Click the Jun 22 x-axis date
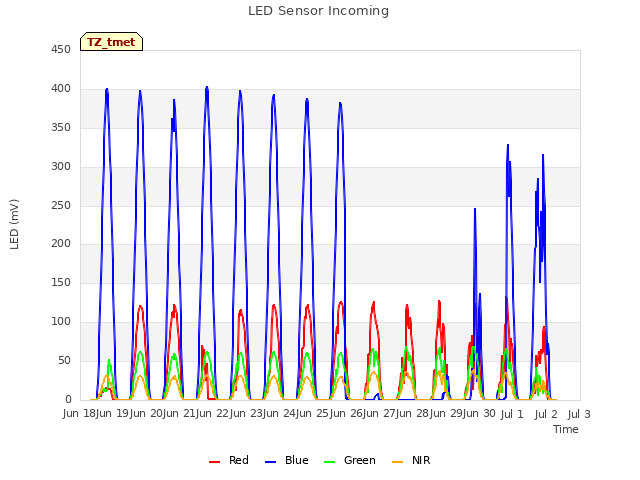This screenshot has width=640, height=480. (213, 414)
